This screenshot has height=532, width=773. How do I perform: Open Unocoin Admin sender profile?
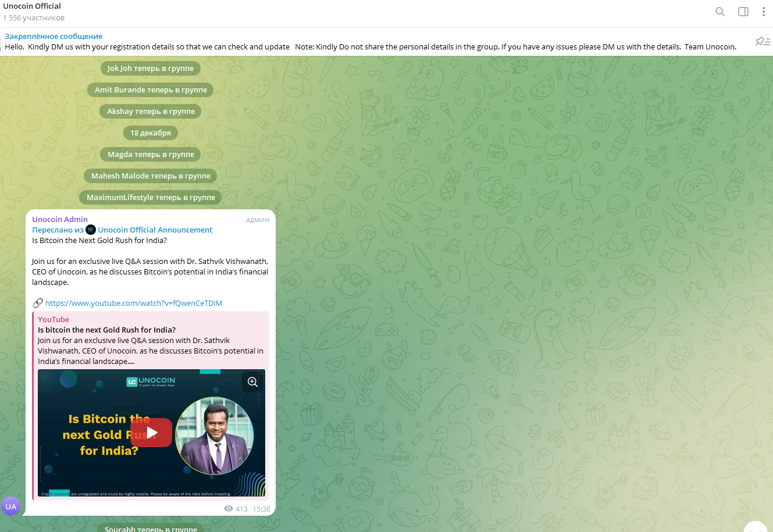(x=60, y=219)
